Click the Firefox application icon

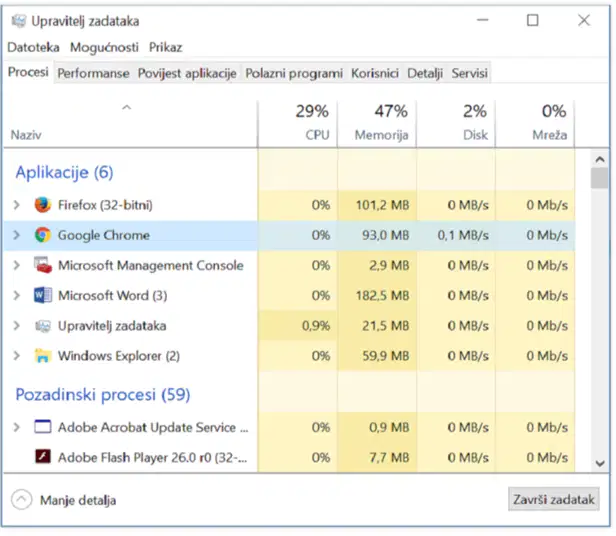[42, 205]
